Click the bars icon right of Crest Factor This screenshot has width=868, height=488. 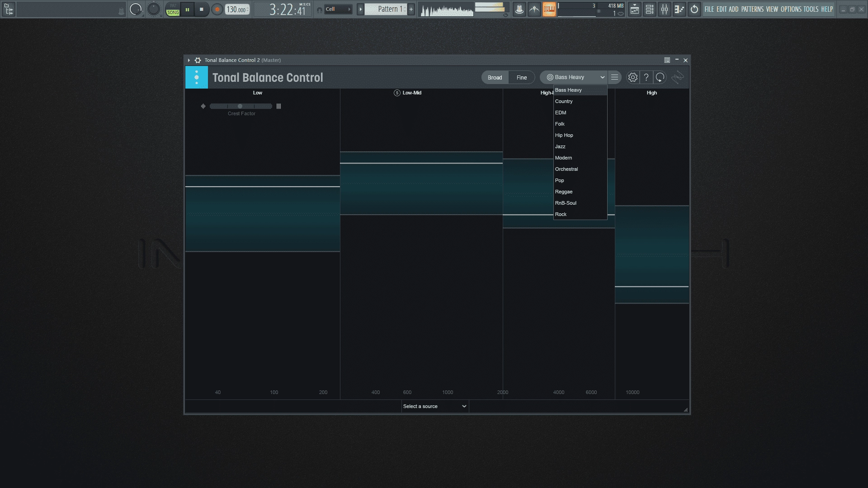click(x=278, y=106)
